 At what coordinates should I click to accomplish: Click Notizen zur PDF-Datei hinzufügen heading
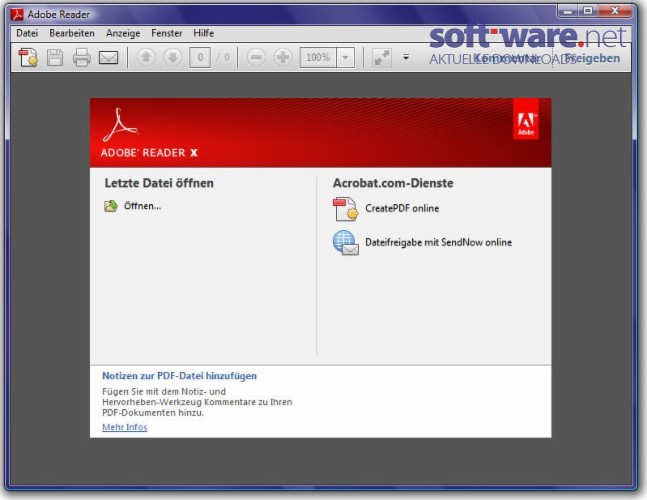click(179, 376)
